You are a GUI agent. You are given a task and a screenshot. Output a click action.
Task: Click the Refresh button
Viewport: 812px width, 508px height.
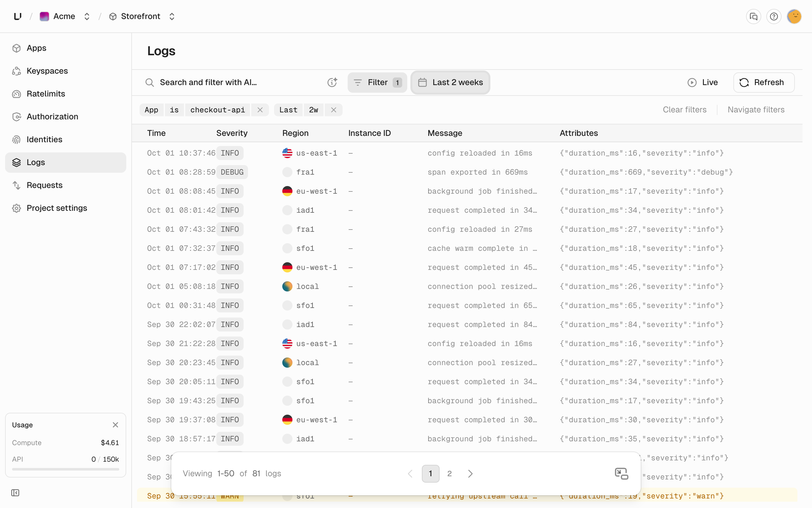pos(764,82)
